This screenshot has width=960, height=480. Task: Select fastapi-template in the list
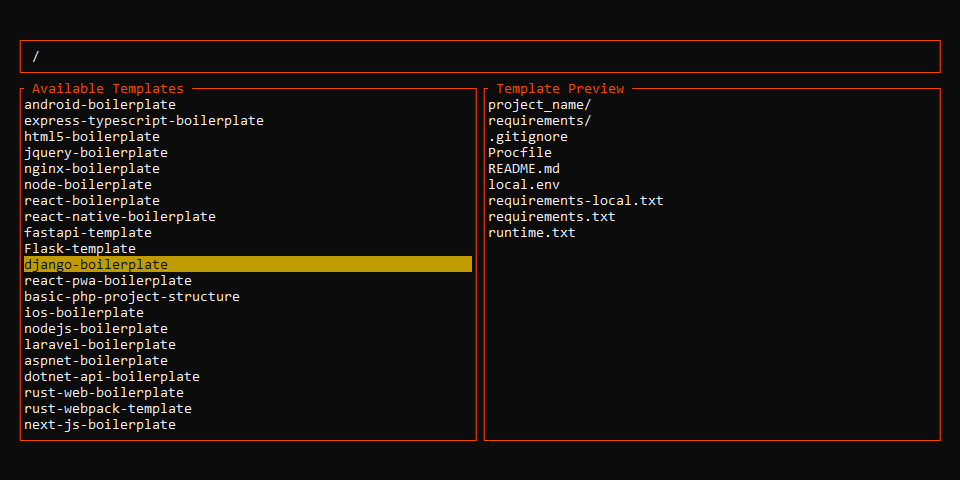(x=88, y=233)
